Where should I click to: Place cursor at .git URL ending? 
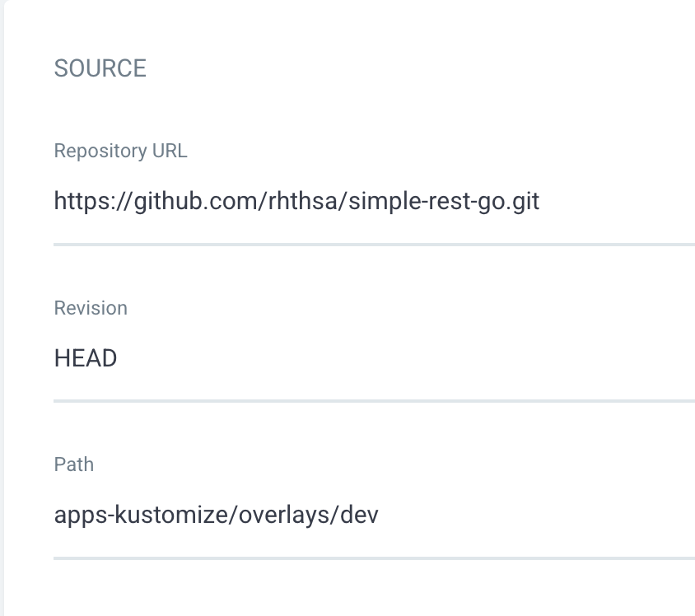(x=523, y=202)
